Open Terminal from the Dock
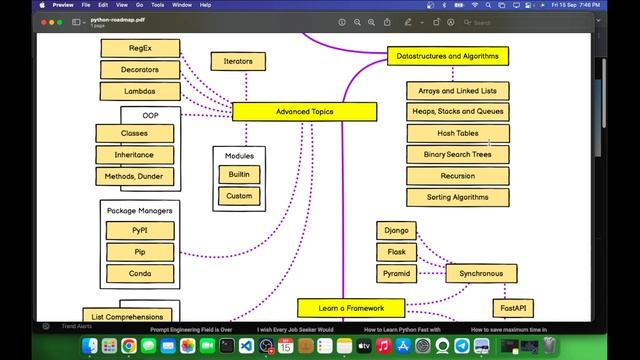The image size is (640, 360). [x=227, y=346]
